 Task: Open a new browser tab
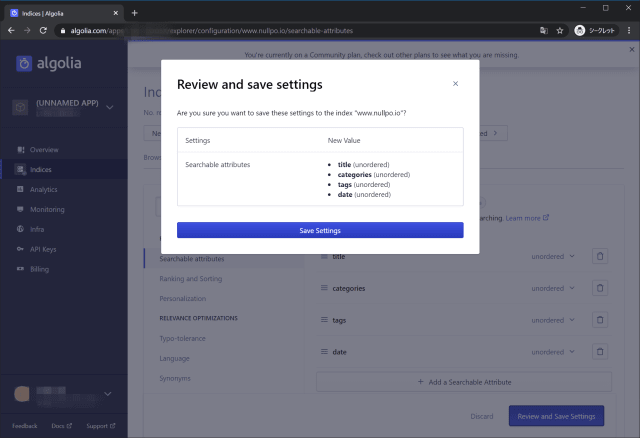tap(134, 13)
